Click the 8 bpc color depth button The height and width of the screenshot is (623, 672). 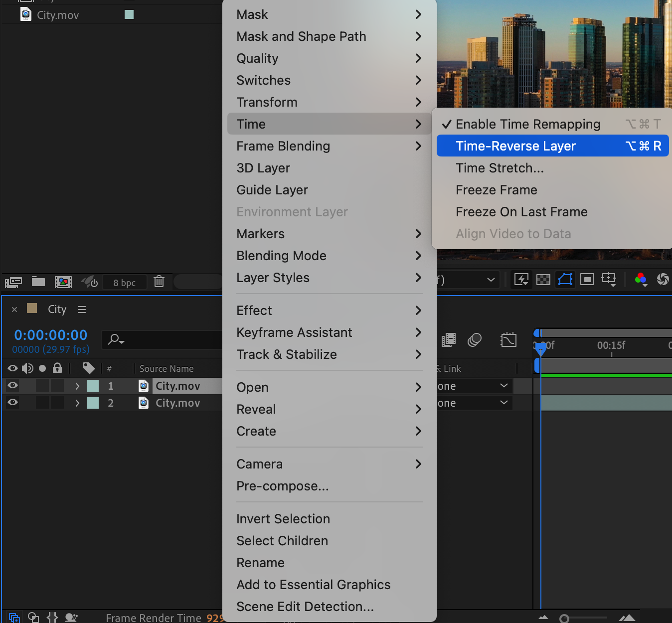[x=125, y=283]
